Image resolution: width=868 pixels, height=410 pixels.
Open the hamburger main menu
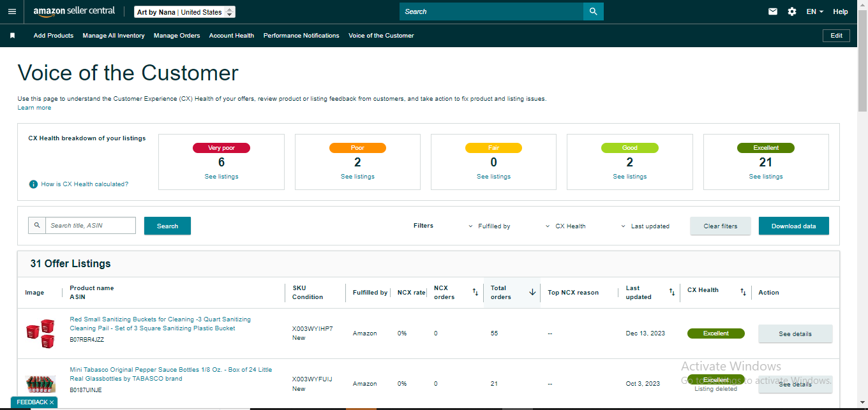12,11
